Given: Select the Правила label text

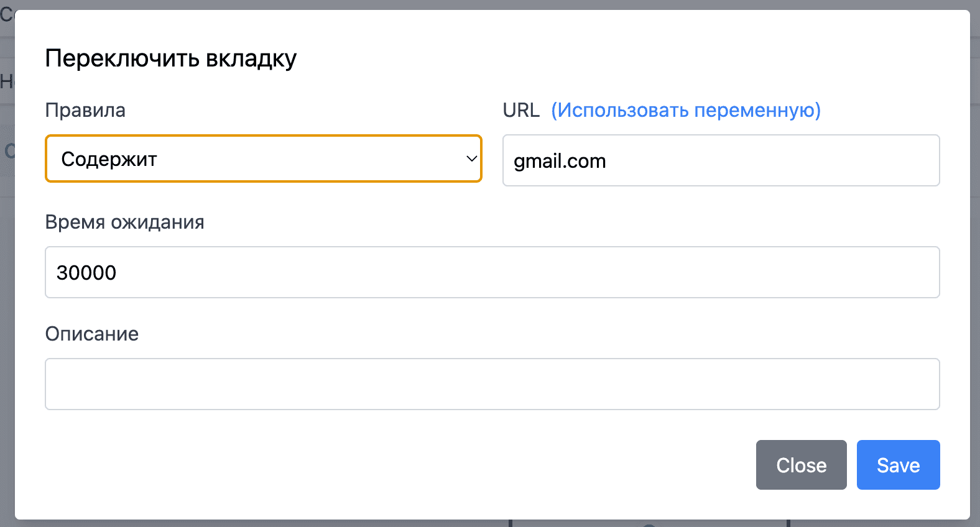Looking at the screenshot, I should pyautogui.click(x=85, y=110).
